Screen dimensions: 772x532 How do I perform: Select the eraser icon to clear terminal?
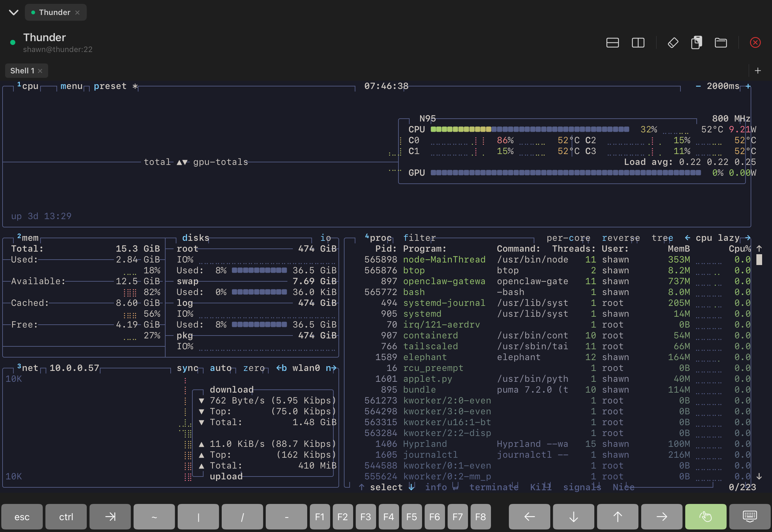tap(673, 43)
